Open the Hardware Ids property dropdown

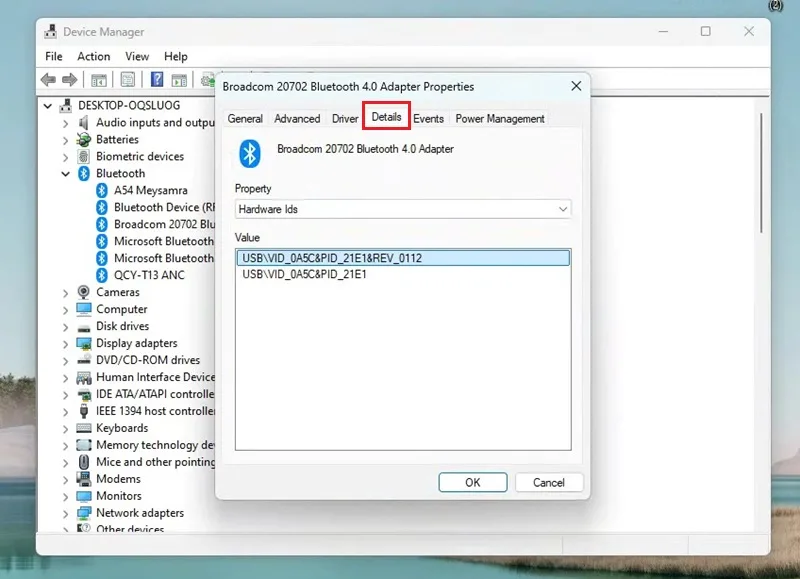(x=403, y=209)
